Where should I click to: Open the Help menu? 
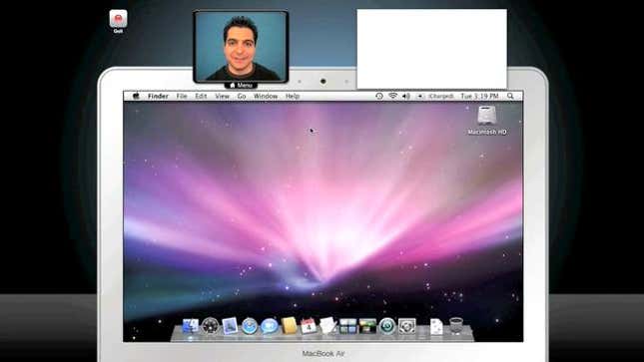click(x=293, y=96)
